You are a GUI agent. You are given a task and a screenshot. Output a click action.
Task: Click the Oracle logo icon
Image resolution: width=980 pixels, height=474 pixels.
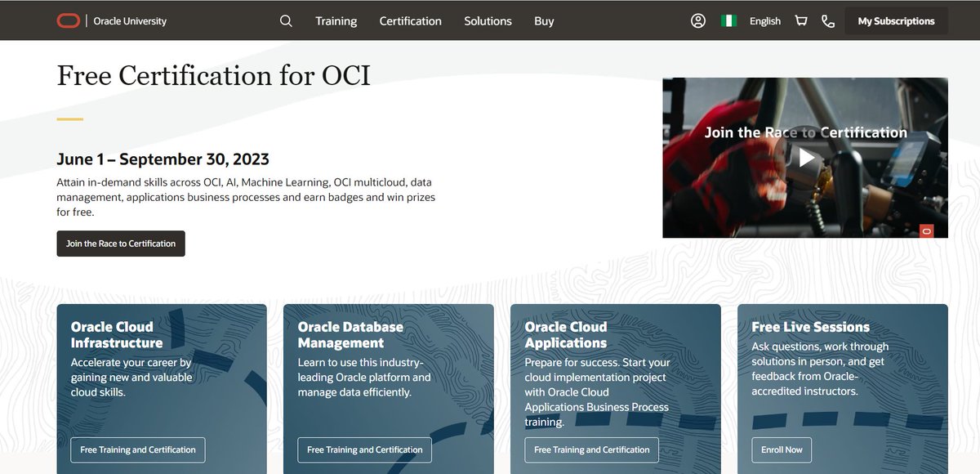pos(69,20)
